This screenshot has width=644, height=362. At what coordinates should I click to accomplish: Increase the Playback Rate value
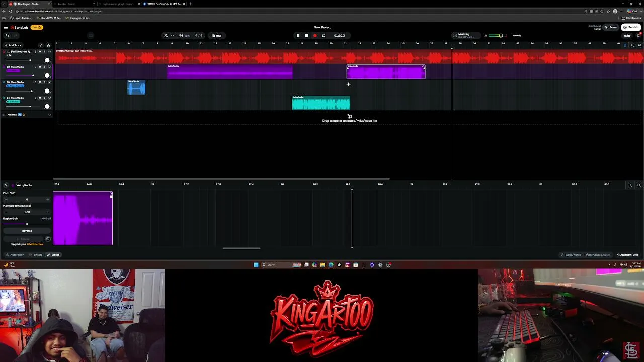(48, 212)
